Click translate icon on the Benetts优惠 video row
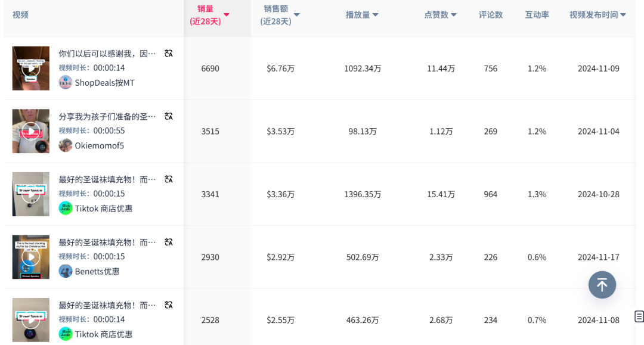The width and height of the screenshot is (644, 345). 169,242
